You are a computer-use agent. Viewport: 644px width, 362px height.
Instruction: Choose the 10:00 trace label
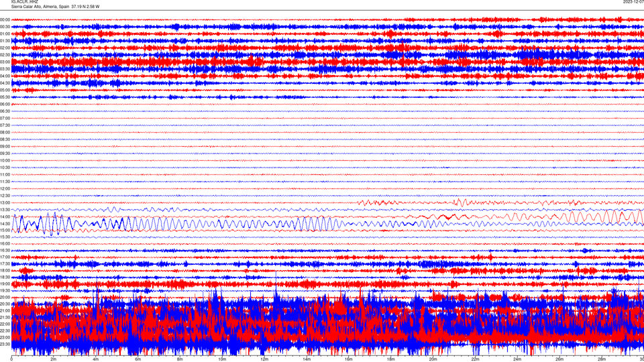point(5,160)
